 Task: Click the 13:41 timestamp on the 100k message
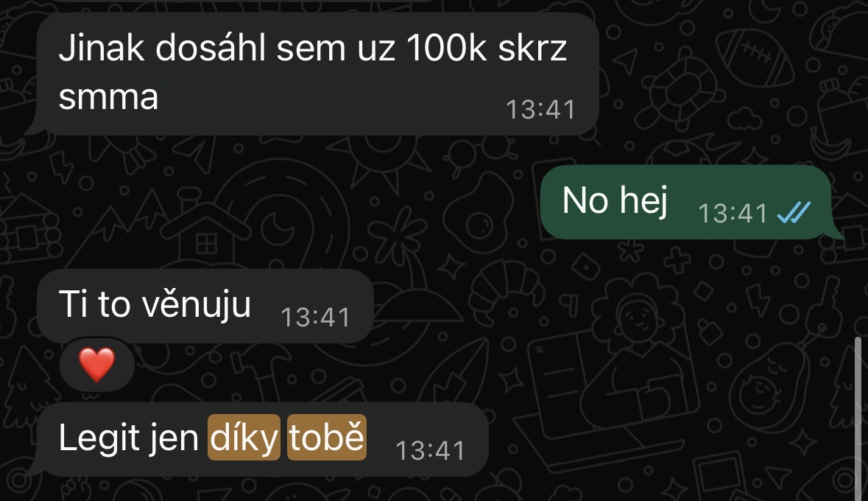pyautogui.click(x=541, y=109)
